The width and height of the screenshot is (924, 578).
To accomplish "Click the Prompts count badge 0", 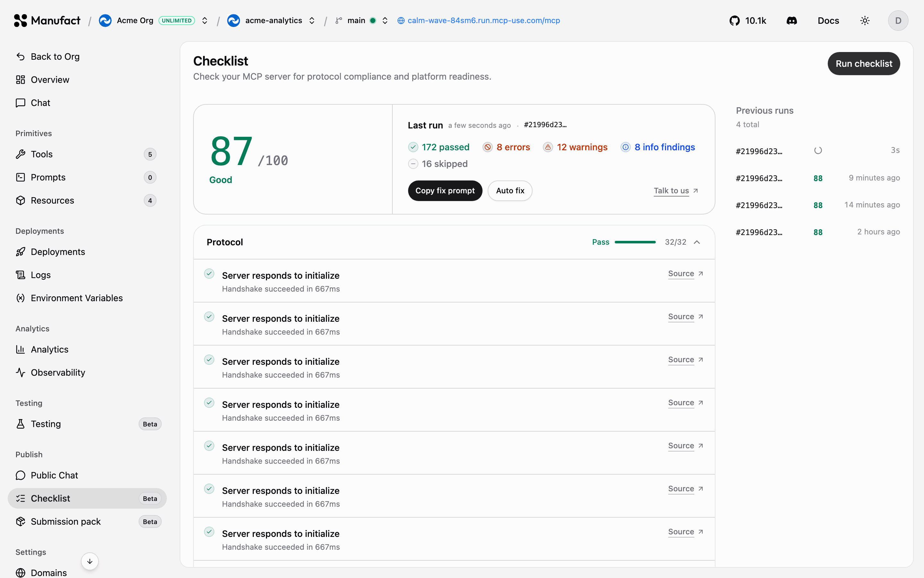I will point(150,177).
